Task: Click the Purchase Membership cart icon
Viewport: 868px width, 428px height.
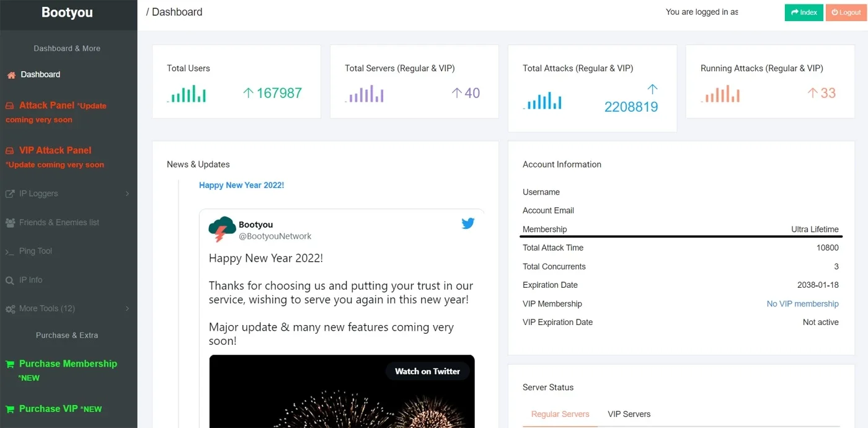Action: point(10,364)
